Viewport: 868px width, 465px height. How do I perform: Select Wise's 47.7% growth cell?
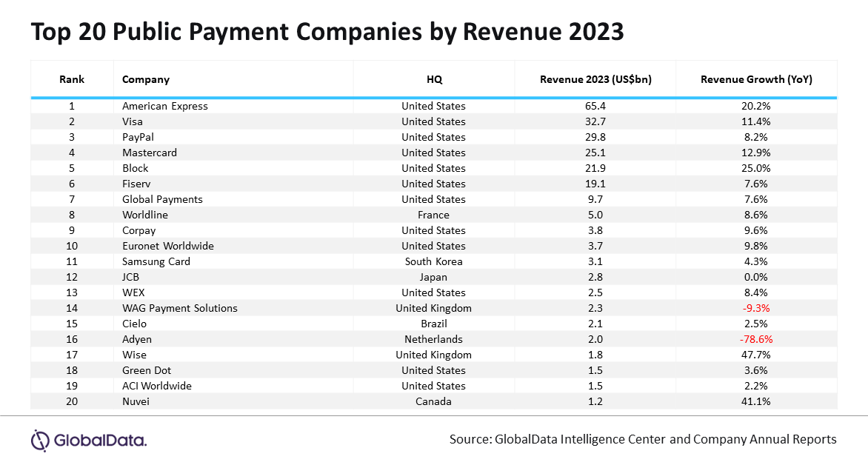[756, 355]
